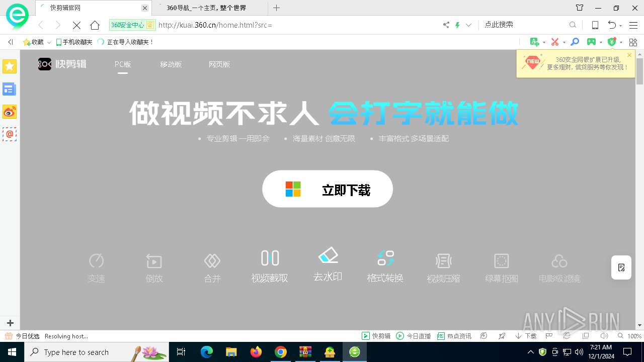The image size is (644, 362).
Task: Open the extensions manager grid icon
Action: [x=633, y=42]
